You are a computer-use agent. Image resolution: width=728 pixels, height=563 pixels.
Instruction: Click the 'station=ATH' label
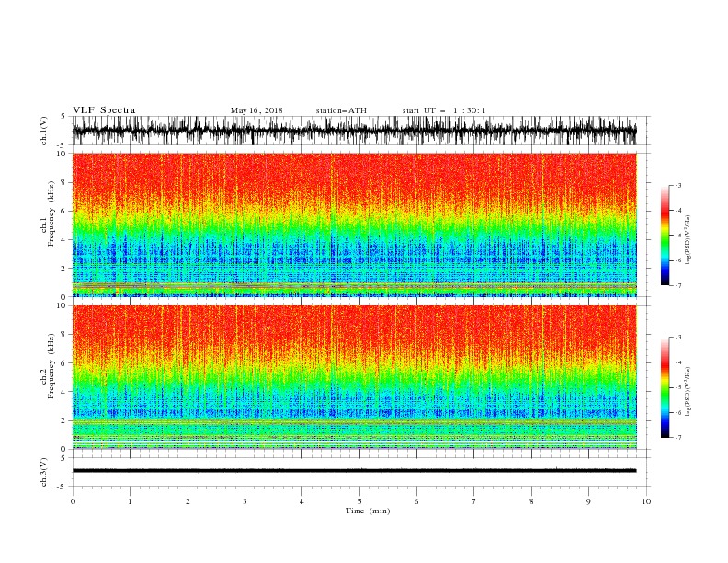tap(341, 110)
